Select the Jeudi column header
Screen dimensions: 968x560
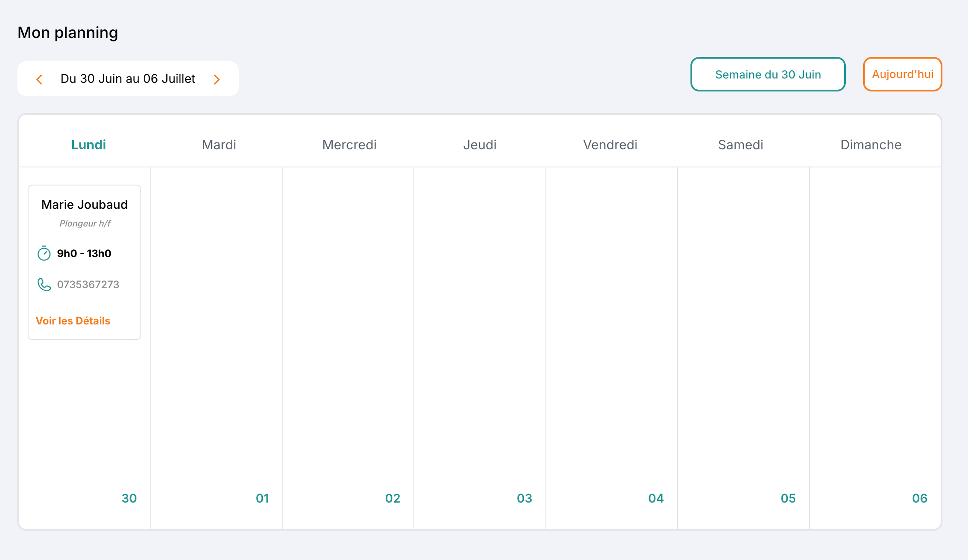pos(480,145)
